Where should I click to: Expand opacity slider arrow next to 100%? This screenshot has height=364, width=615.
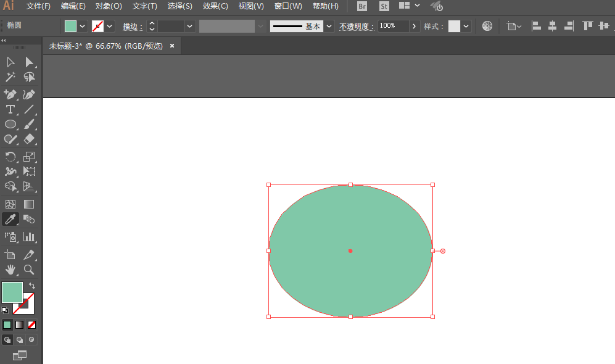point(414,27)
